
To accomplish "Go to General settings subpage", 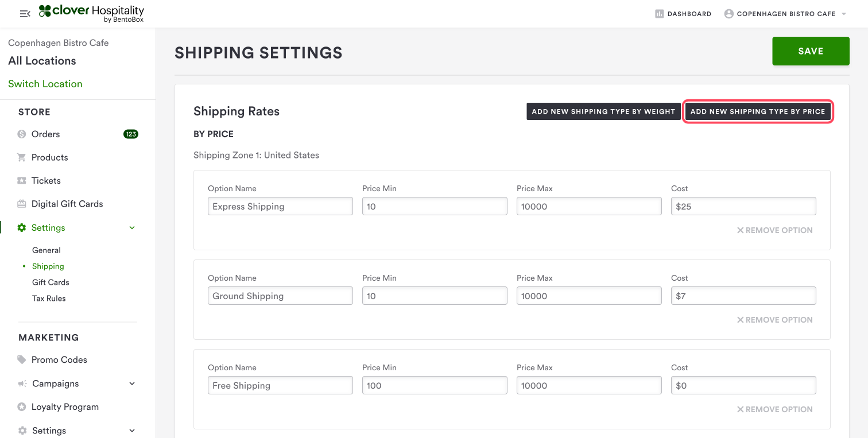I will [46, 250].
